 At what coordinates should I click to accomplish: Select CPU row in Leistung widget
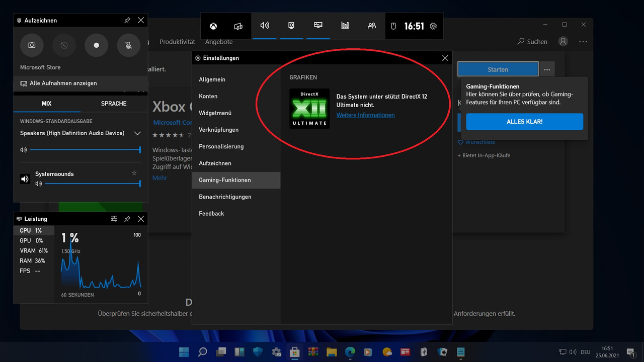click(x=34, y=230)
